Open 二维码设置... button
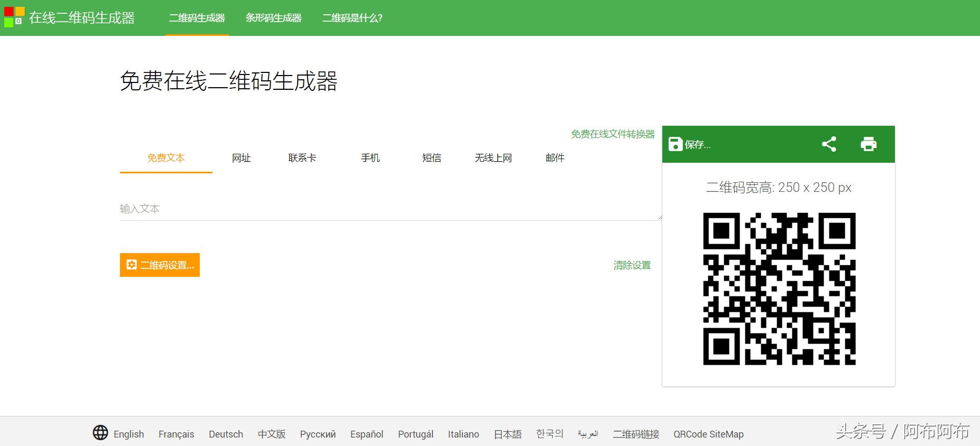 tap(160, 265)
